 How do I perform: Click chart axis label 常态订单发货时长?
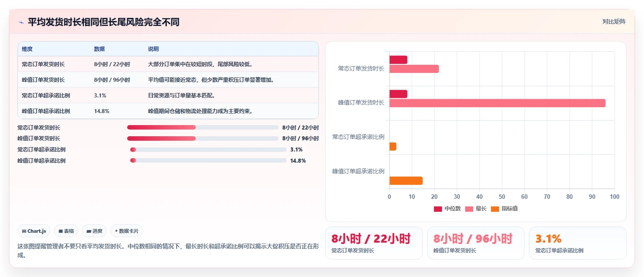tap(361, 69)
